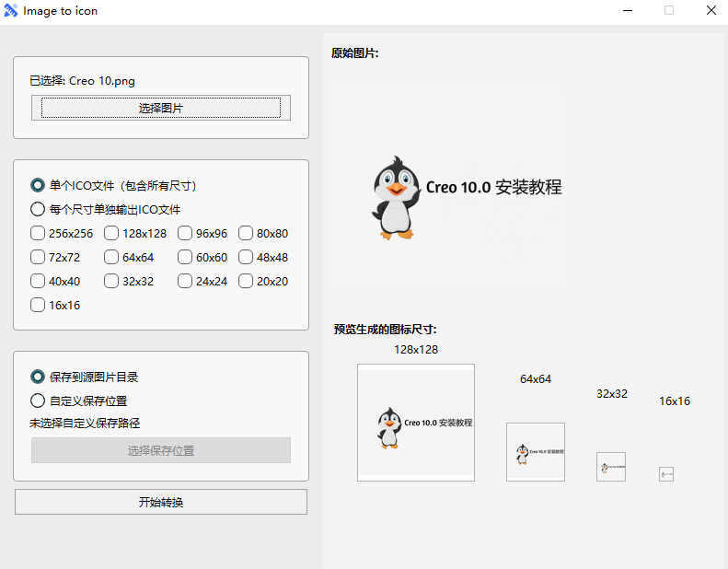Viewport: 728px width, 569px height.
Task: Click the 64x64 icon preview thumbnail
Action: [536, 452]
